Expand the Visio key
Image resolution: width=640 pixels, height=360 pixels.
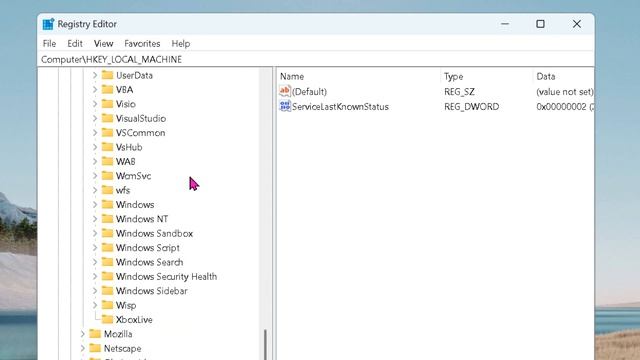tap(95, 104)
